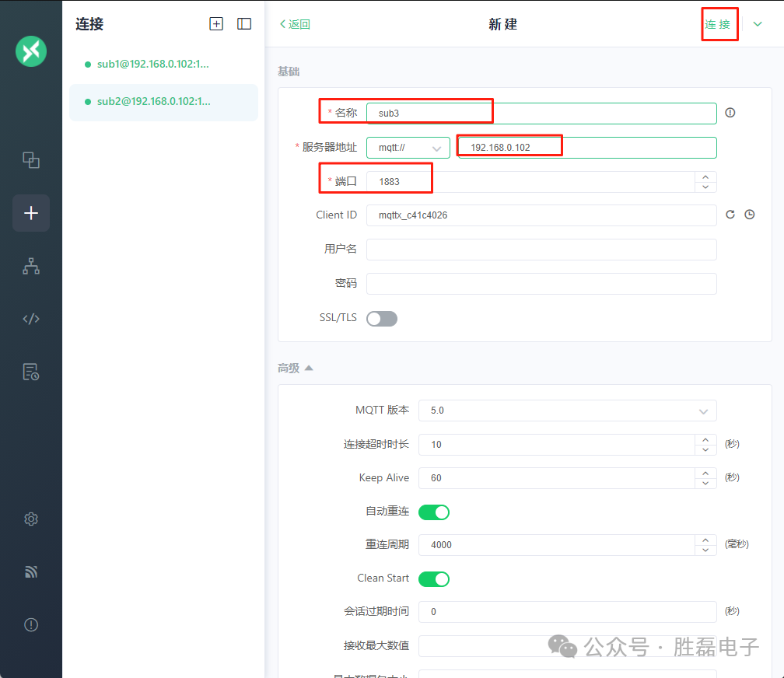The image size is (784, 678).
Task: Click the Keep Alive field showing 60
Action: click(x=557, y=478)
